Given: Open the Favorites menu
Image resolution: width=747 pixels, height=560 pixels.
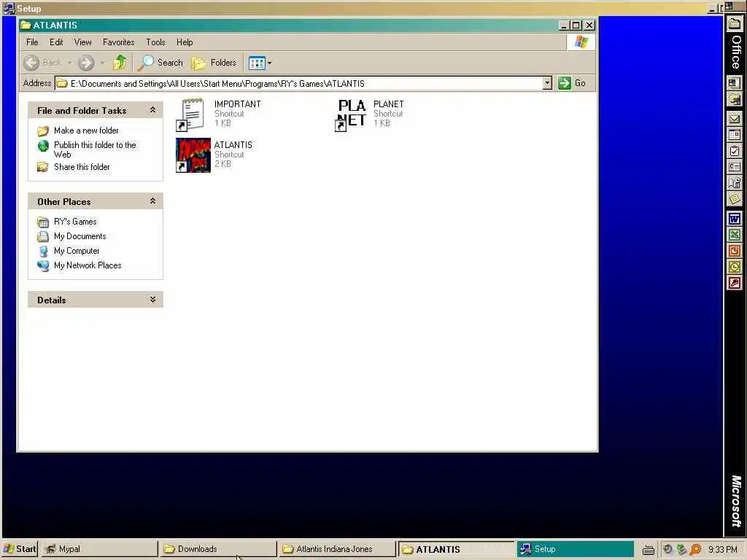Looking at the screenshot, I should [119, 42].
